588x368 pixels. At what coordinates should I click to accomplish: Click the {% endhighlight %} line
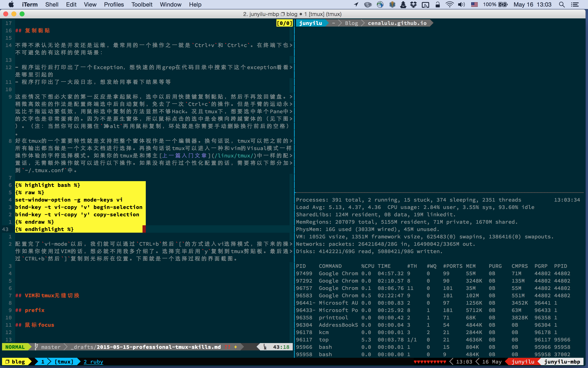(44, 229)
